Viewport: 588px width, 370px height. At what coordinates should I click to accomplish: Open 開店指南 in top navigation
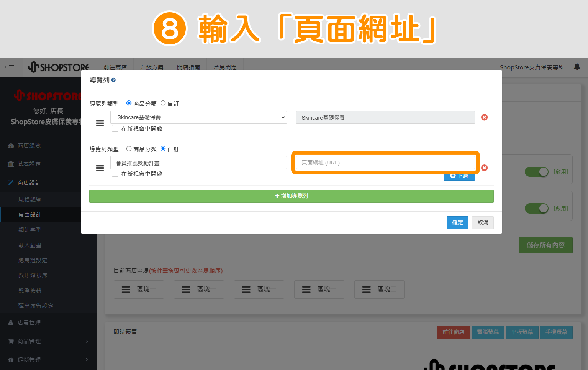188,67
